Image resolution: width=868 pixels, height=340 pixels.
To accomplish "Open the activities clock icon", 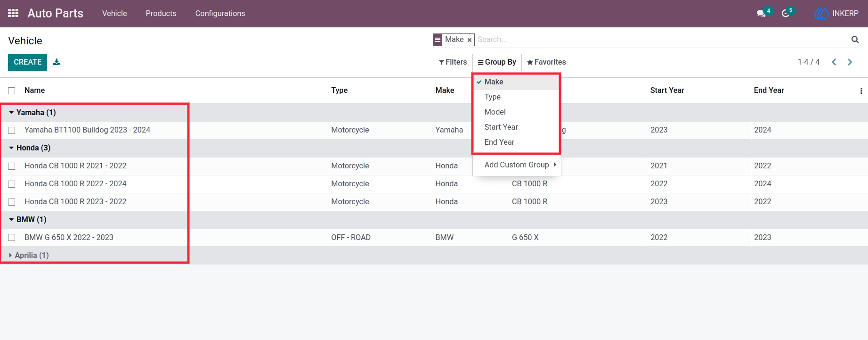I will (x=786, y=13).
